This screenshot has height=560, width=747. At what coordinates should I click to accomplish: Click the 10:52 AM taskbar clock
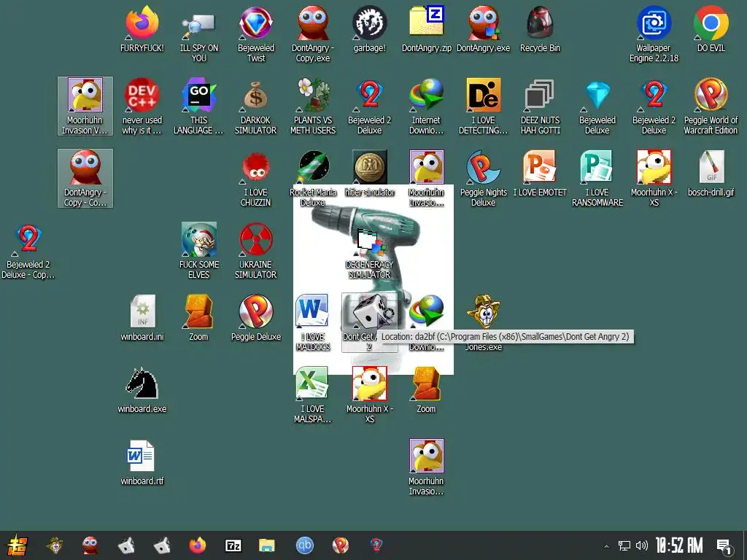click(679, 545)
